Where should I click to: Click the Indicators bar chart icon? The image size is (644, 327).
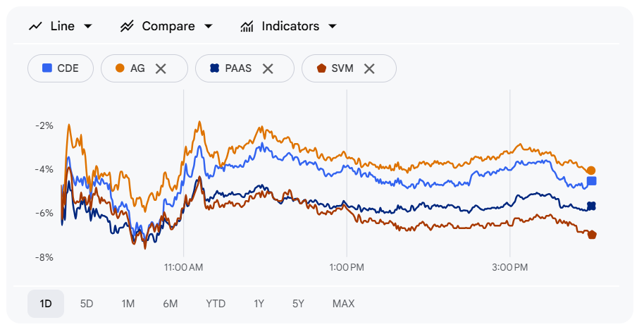pyautogui.click(x=247, y=27)
